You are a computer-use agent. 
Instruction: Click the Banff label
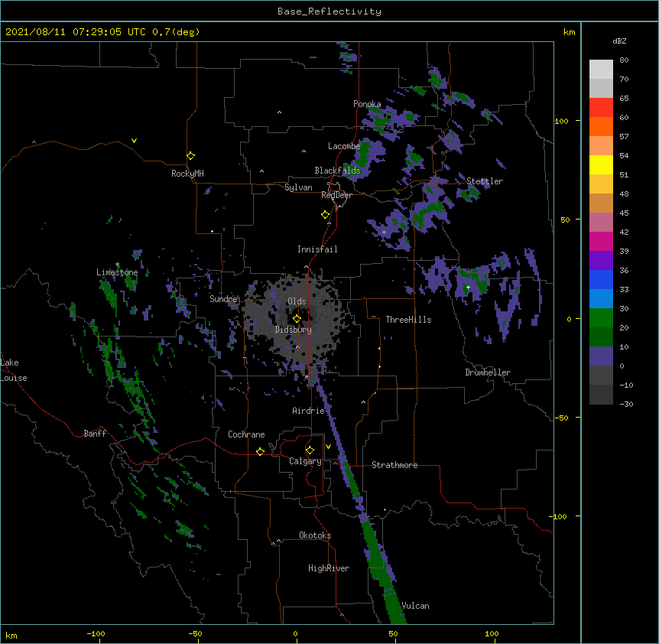[x=95, y=434]
